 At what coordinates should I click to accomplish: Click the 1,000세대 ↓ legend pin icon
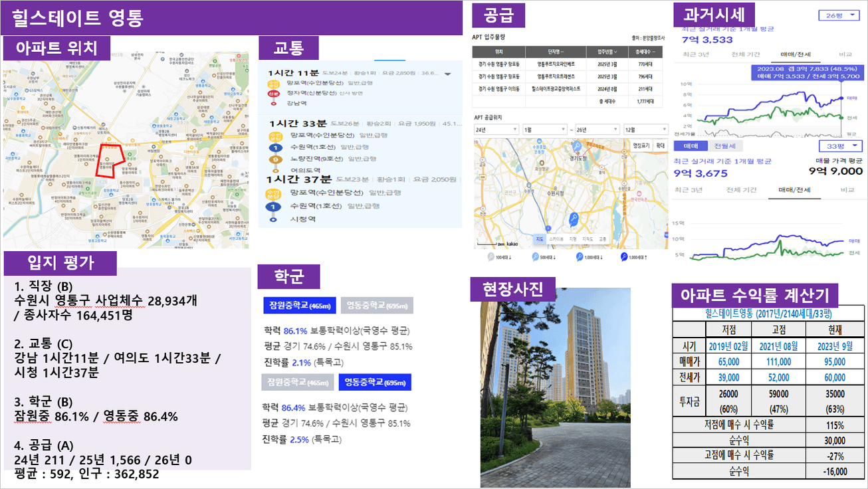point(580,256)
